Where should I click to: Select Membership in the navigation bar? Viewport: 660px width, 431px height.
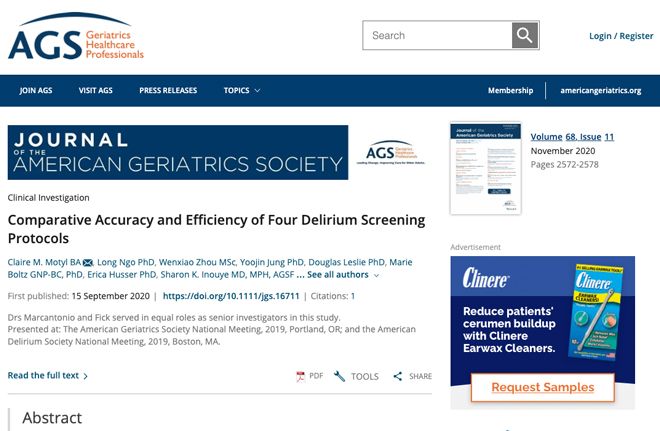511,90
